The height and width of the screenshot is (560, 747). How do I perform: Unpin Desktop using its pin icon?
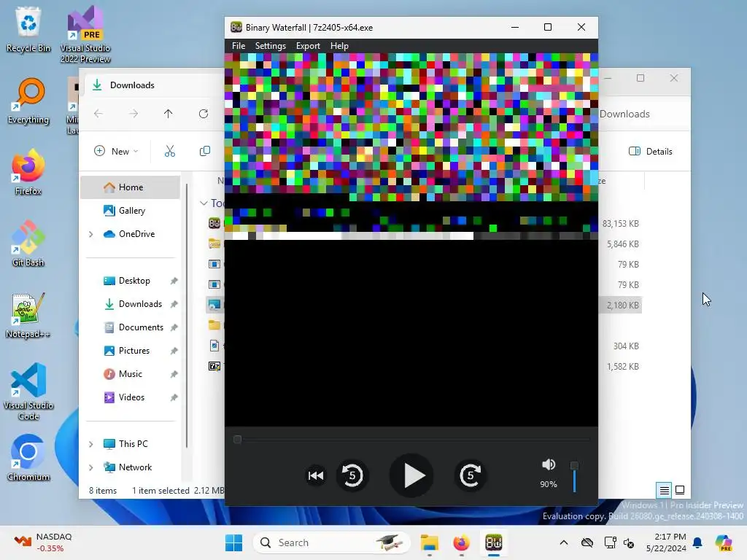174,281
